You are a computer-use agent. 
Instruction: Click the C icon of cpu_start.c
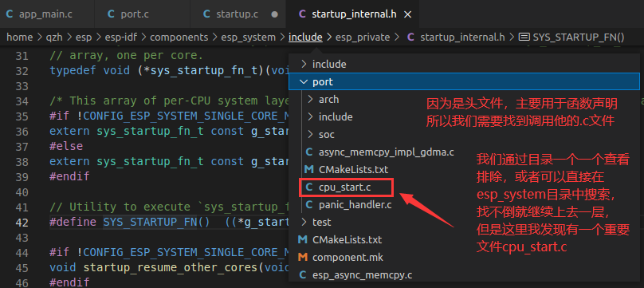[x=309, y=187]
